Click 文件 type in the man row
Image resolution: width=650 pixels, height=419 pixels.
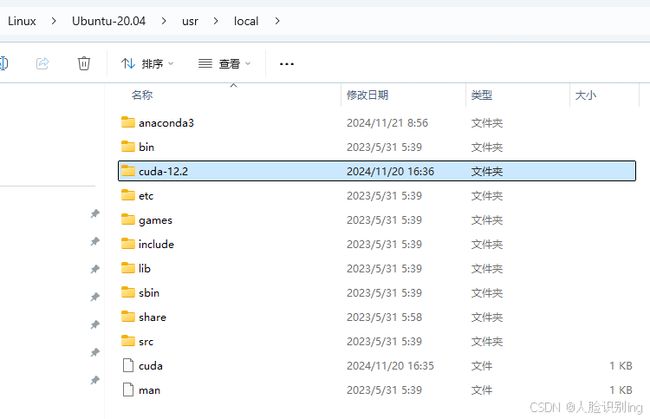pos(482,390)
